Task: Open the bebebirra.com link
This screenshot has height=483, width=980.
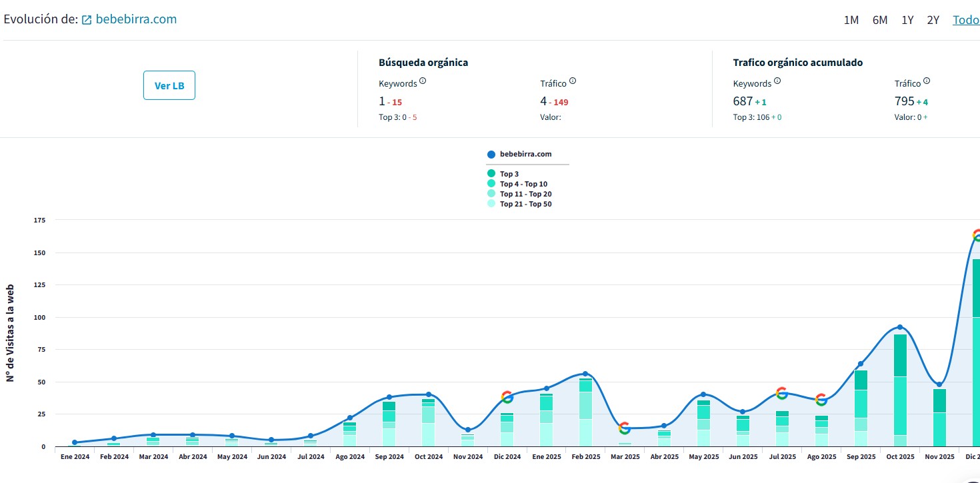Action: [136, 19]
